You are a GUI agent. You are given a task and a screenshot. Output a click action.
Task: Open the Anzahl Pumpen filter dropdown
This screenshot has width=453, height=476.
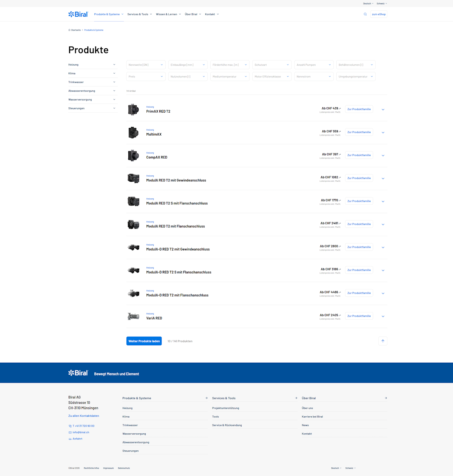point(314,65)
